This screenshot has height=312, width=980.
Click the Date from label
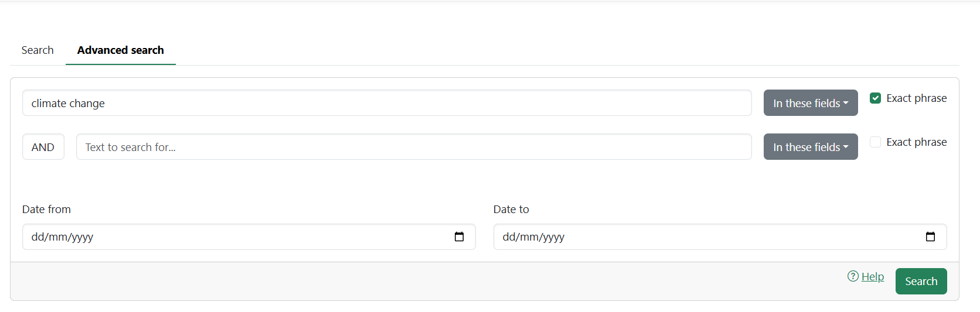click(x=46, y=210)
